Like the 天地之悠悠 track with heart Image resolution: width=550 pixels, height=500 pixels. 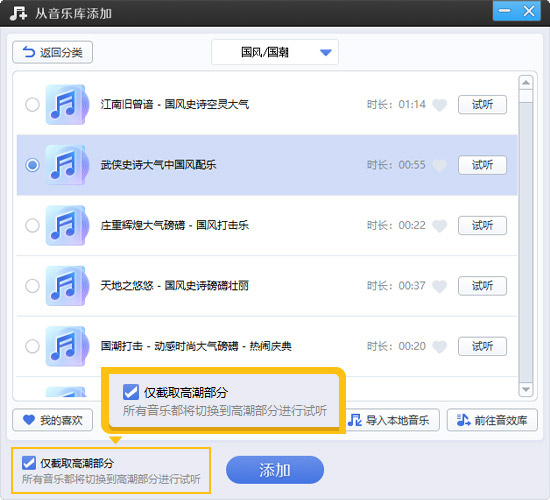pos(439,286)
